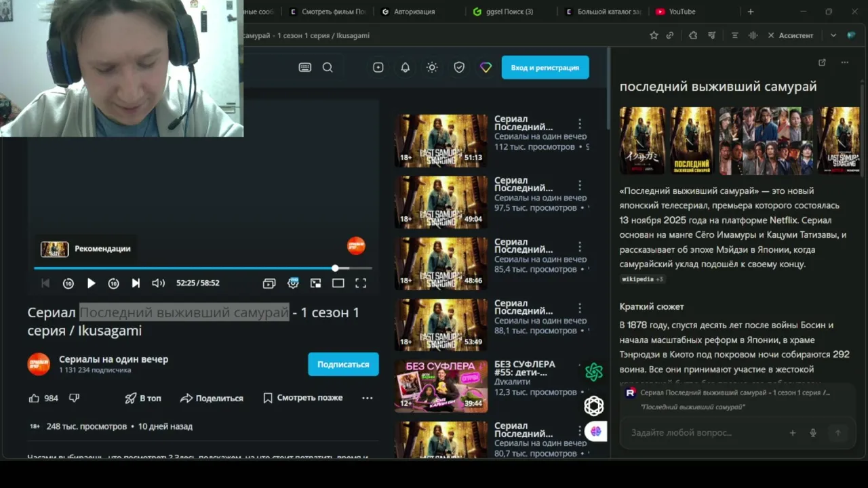The width and height of the screenshot is (868, 488).
Task: Open assistant panel in a new window
Action: pos(822,62)
